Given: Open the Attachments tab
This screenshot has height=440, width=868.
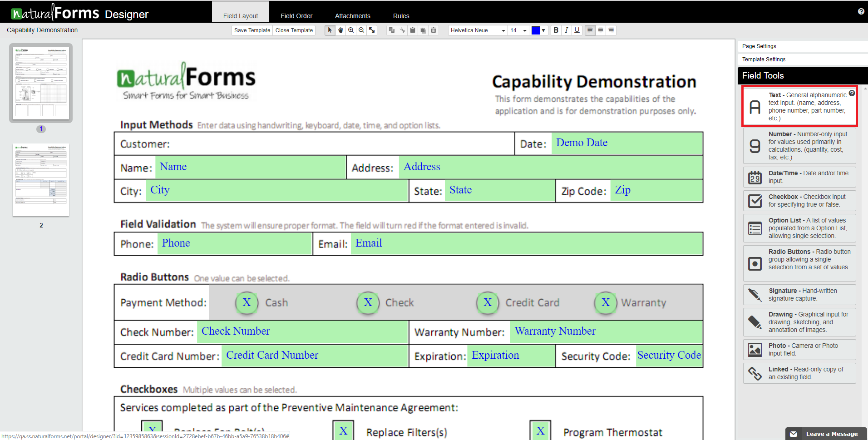Looking at the screenshot, I should point(353,15).
